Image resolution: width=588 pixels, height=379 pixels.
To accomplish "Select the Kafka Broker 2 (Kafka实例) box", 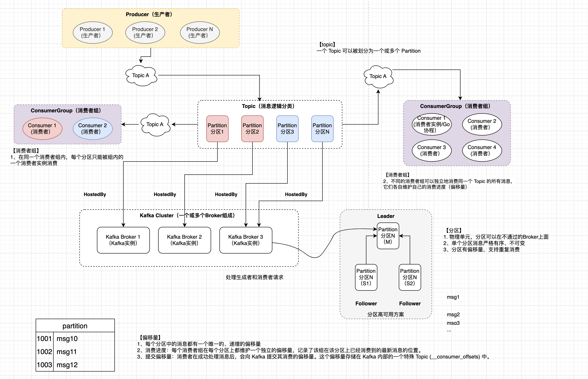I will click(x=184, y=240).
